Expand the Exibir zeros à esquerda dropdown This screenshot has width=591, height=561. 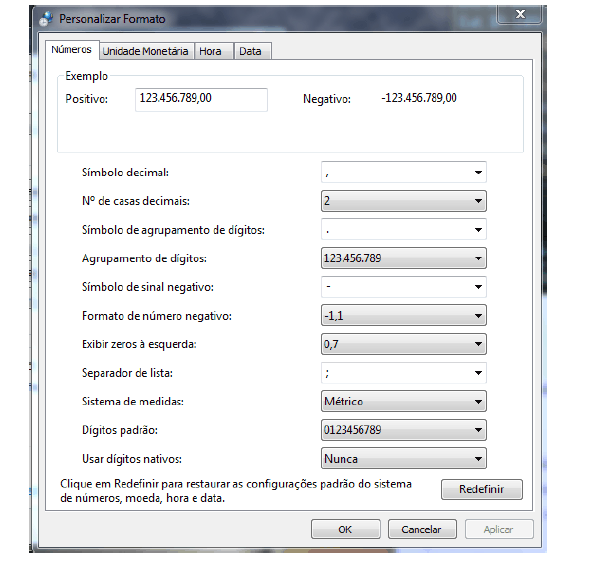pos(404,344)
